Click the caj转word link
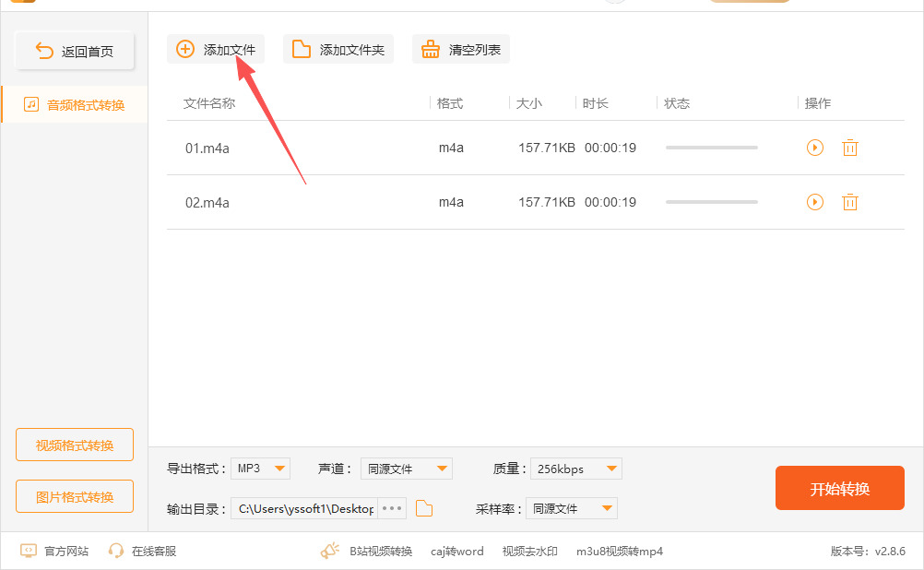This screenshot has width=924, height=570. [x=457, y=552]
